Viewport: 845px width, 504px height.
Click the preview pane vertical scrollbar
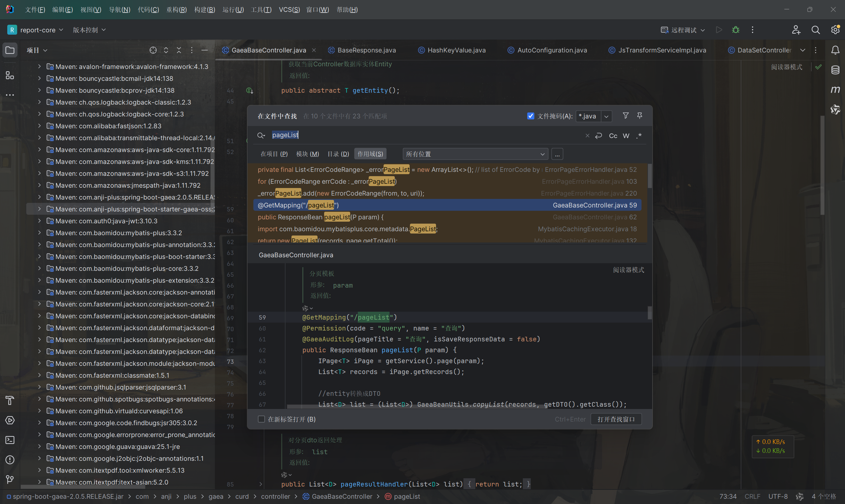point(650,313)
